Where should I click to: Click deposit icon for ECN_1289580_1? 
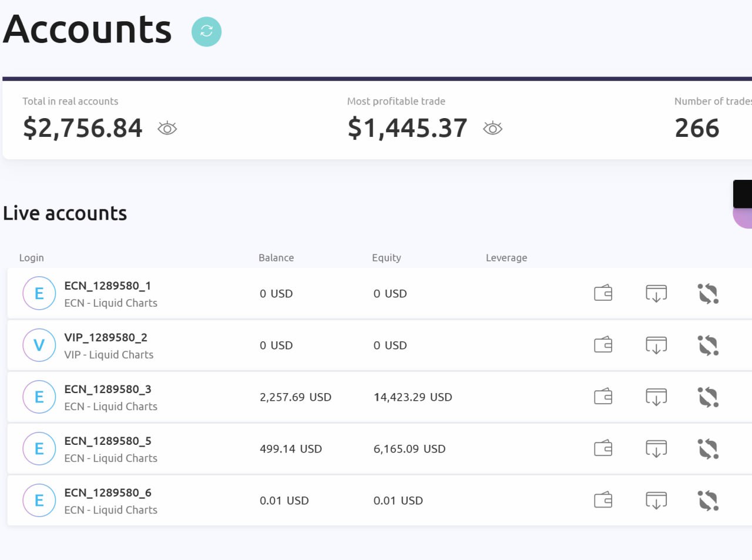[x=656, y=293]
